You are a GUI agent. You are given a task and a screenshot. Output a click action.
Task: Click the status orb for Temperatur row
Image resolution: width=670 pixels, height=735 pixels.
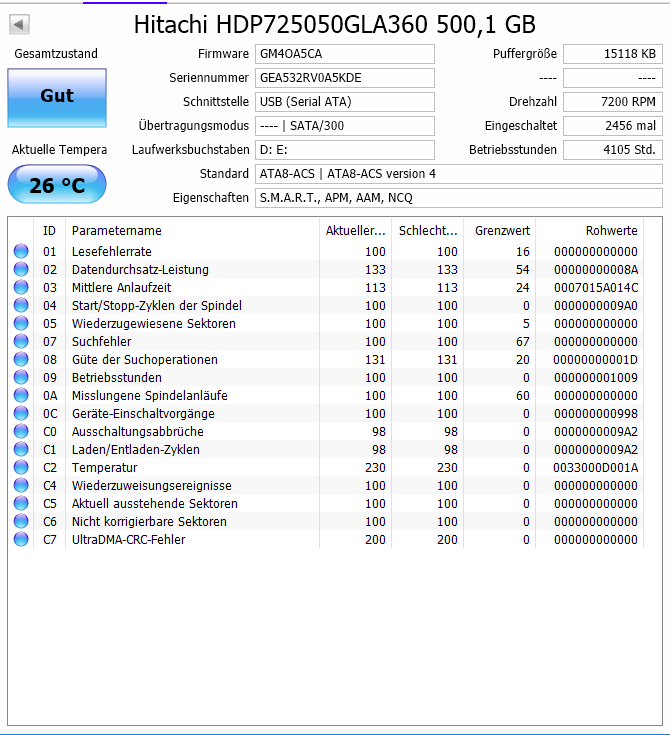coord(21,467)
